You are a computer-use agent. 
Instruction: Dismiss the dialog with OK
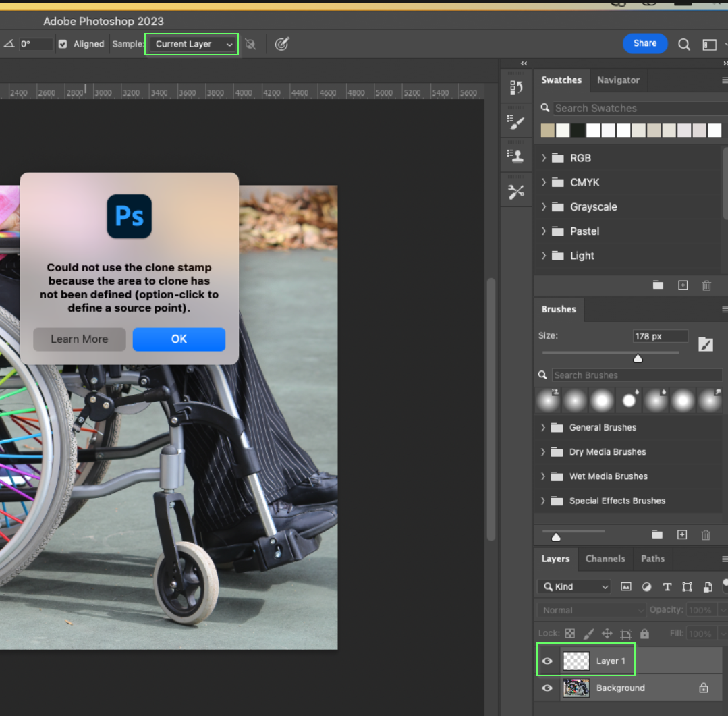coord(179,339)
